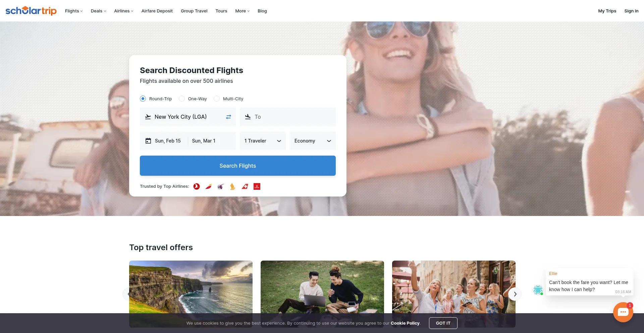Swap departure and destination cities
Image resolution: width=644 pixels, height=333 pixels.
click(228, 117)
